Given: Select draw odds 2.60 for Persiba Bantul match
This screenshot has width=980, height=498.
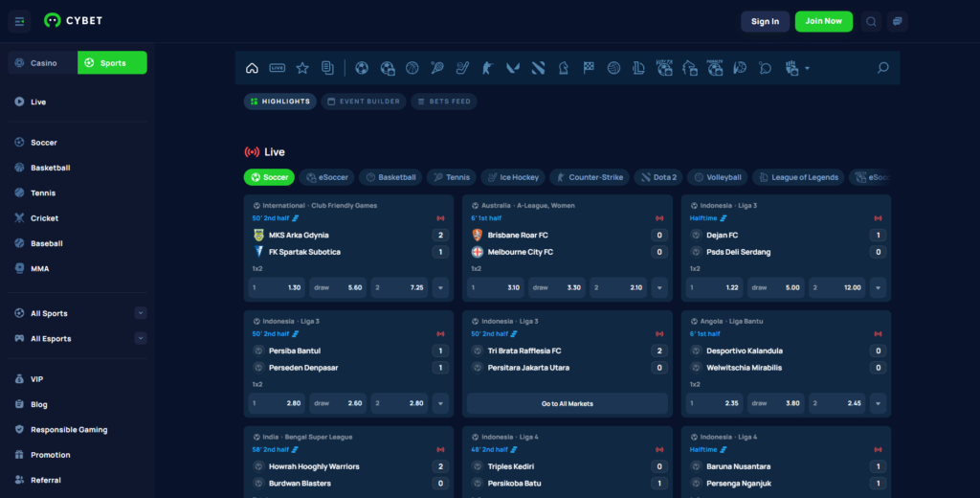Looking at the screenshot, I should 338,403.
